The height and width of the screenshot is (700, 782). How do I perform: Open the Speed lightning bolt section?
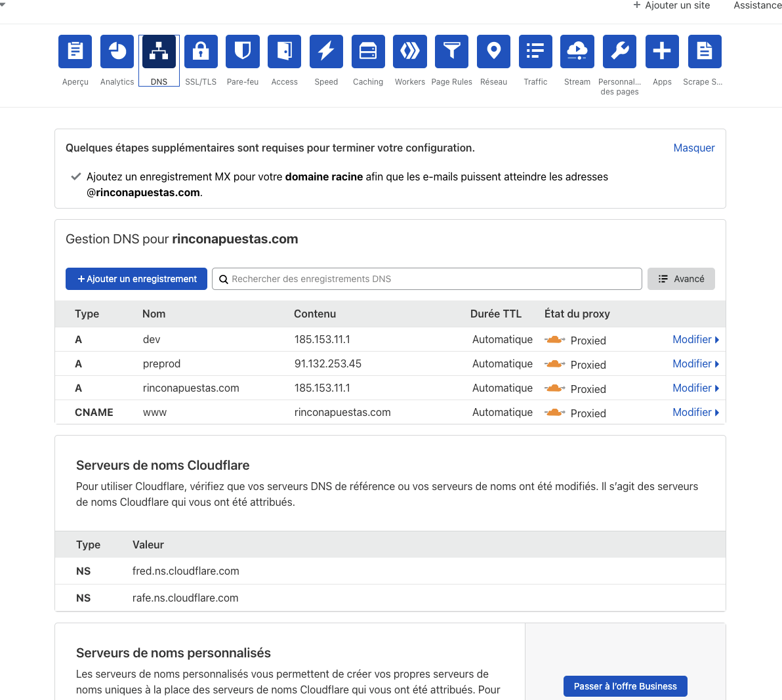tap(326, 52)
